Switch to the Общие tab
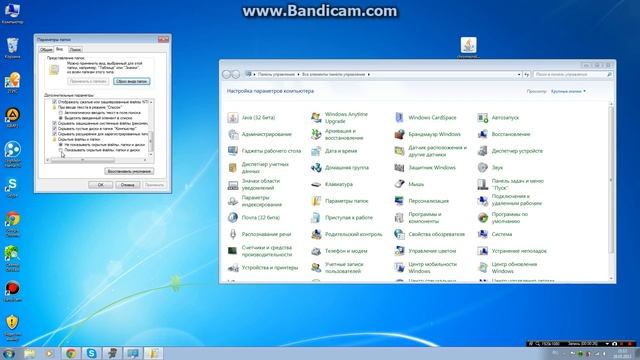This screenshot has width=640, height=360. (46, 50)
